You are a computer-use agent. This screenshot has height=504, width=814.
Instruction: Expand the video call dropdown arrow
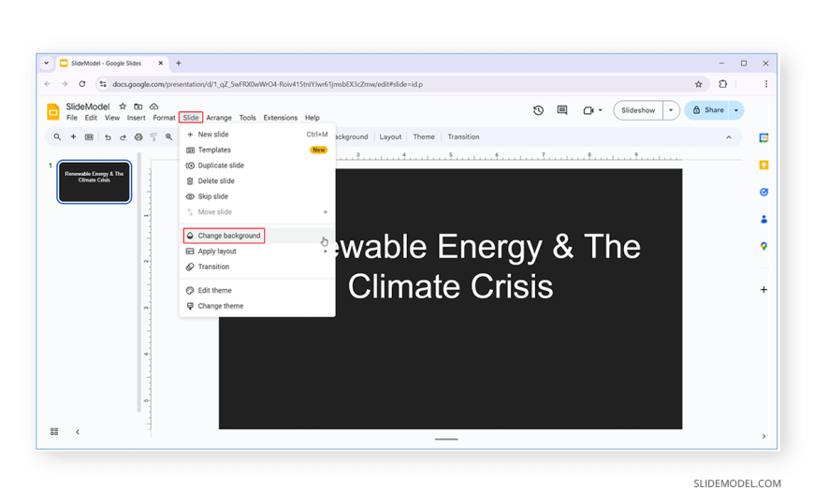[x=600, y=110]
